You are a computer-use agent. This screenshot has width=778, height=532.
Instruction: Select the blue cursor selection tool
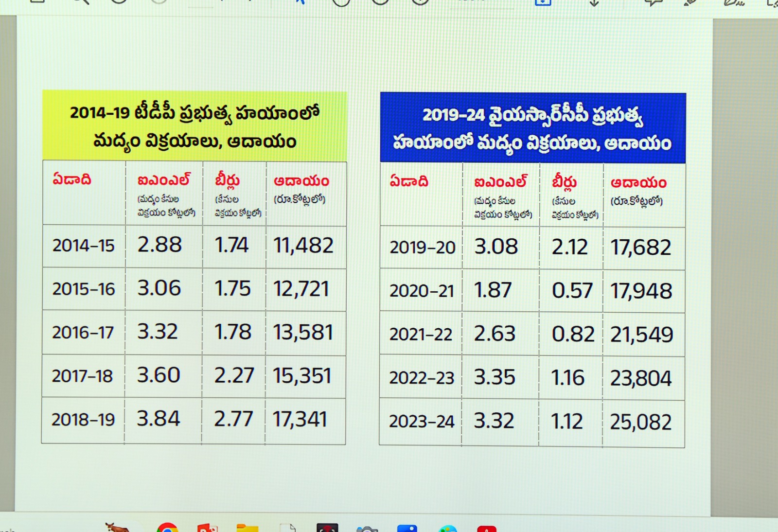[301, 2]
